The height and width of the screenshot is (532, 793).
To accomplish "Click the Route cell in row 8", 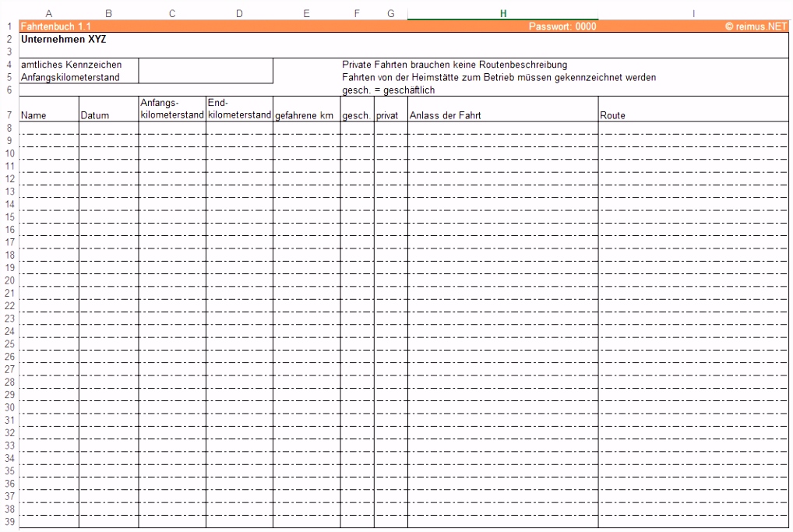I will [x=693, y=128].
